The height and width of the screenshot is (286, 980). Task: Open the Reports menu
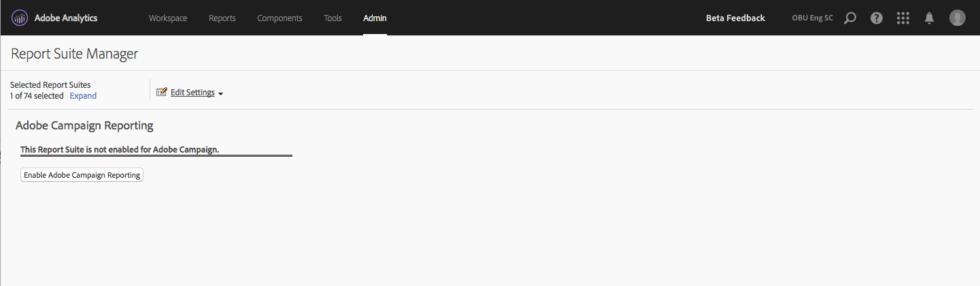[x=222, y=18]
